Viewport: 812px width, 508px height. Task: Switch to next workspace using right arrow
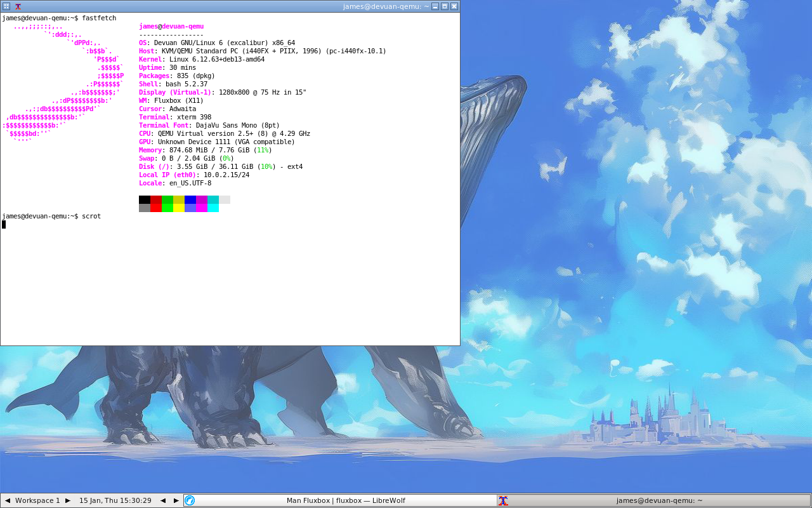68,500
